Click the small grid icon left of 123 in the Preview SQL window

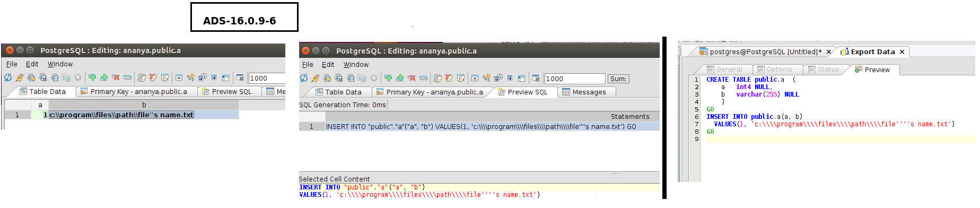pos(475,78)
